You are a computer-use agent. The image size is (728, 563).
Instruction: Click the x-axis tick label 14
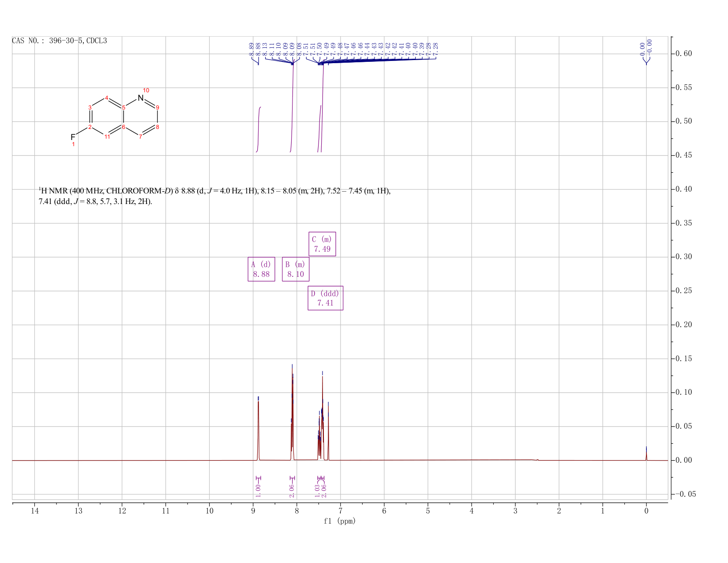point(34,511)
